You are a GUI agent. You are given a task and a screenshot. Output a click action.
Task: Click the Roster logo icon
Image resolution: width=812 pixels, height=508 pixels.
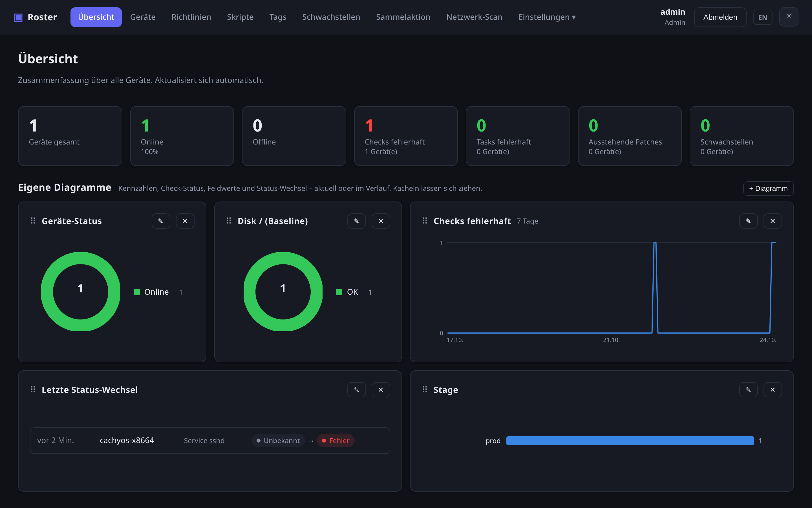pyautogui.click(x=18, y=17)
